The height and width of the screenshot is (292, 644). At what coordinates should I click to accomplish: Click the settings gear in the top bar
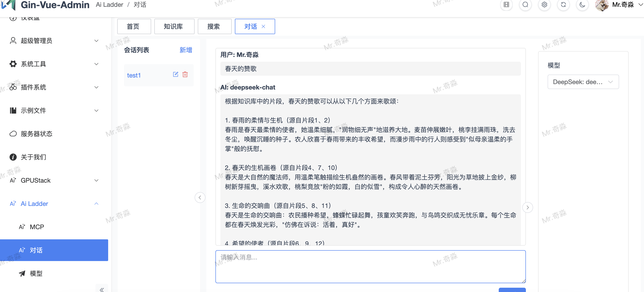coord(544,5)
